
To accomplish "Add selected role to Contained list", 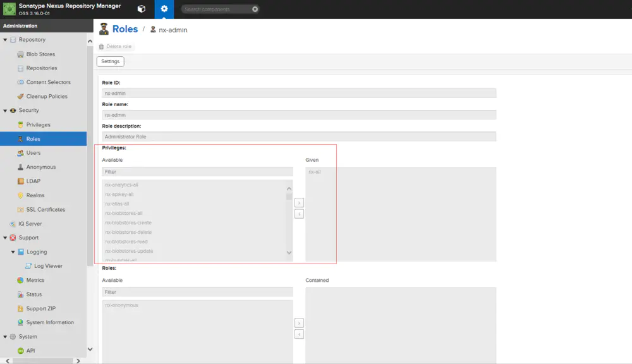I will 299,323.
